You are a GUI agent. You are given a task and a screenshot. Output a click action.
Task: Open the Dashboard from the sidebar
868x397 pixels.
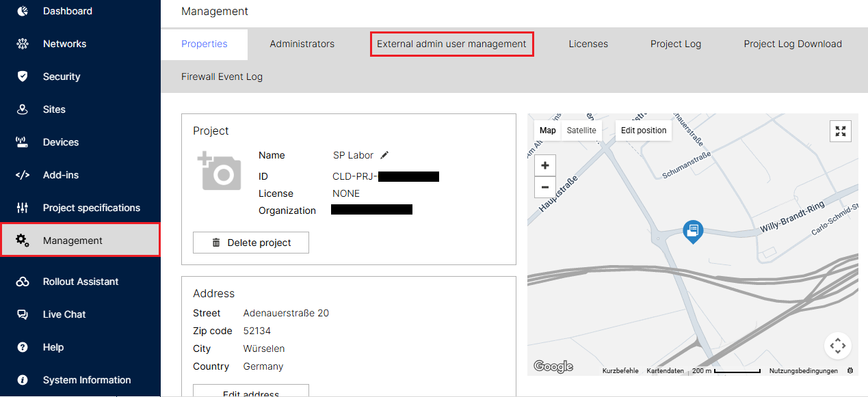click(x=21, y=11)
